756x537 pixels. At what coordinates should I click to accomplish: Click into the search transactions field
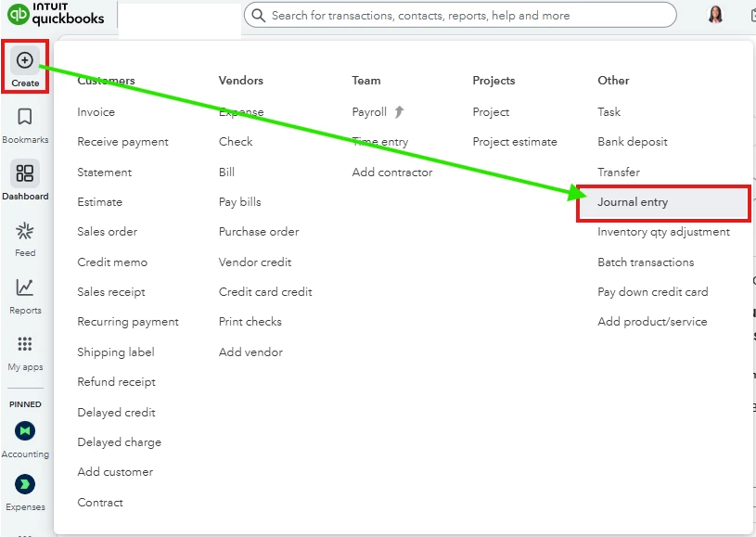460,16
